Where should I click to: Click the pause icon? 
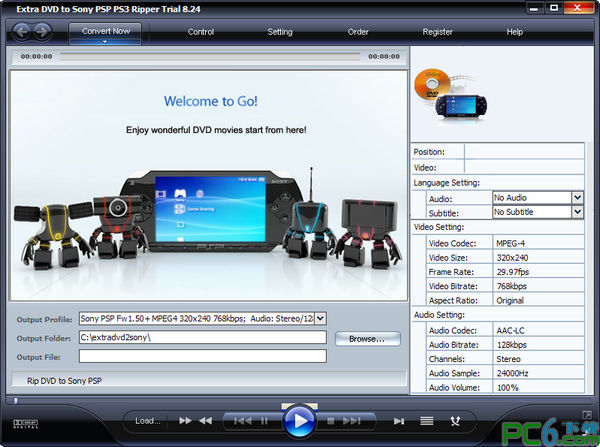click(264, 421)
